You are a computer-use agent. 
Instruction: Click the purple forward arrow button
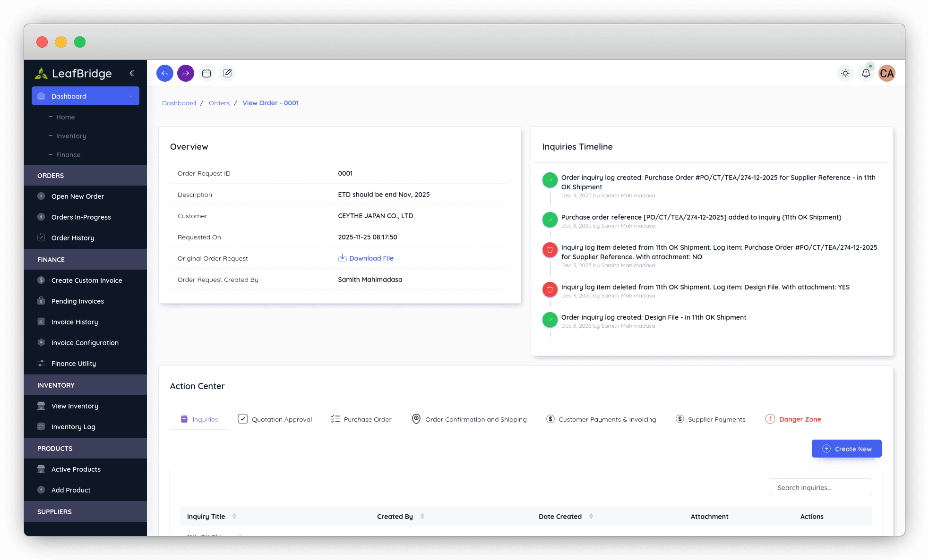click(186, 73)
